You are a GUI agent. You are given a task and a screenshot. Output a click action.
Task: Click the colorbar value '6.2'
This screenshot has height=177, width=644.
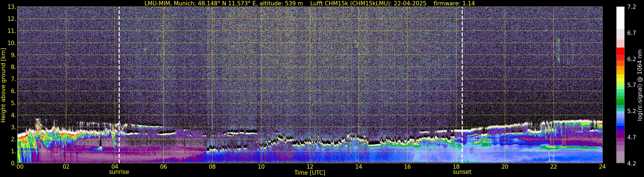632,59
